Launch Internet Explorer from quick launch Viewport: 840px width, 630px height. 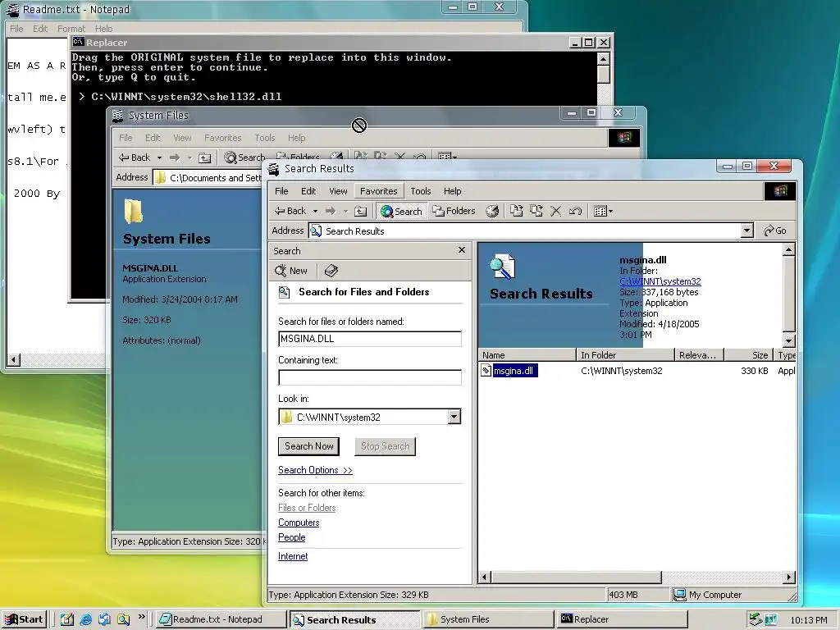85,619
